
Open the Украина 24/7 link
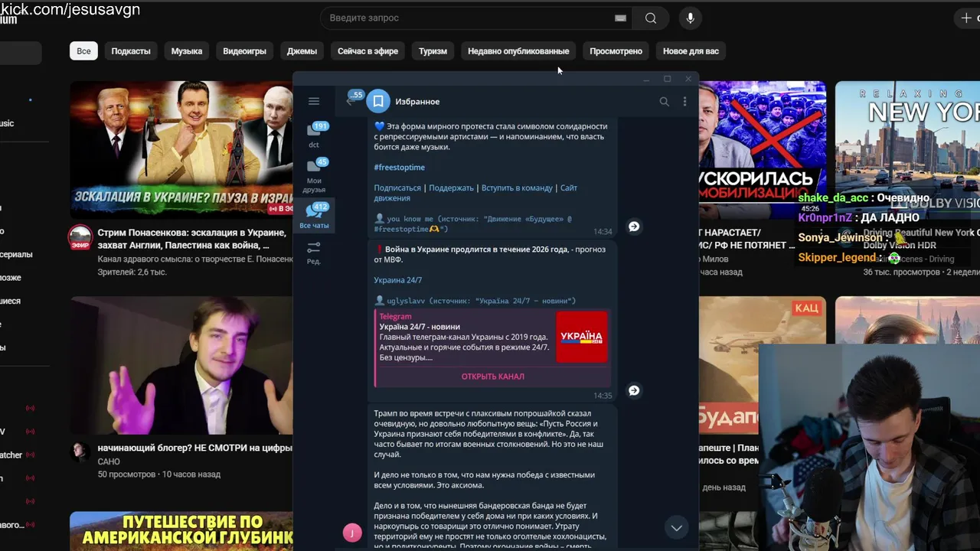[397, 280]
